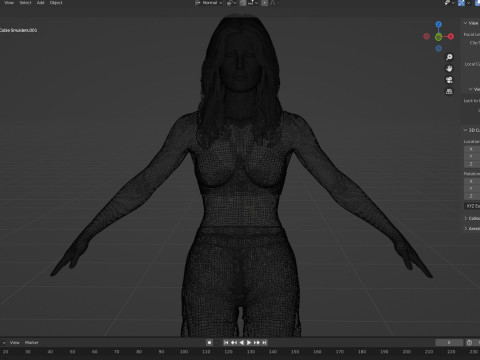
Task: Click the 'Cobie Smulders.001' object name text
Action: click(18, 30)
